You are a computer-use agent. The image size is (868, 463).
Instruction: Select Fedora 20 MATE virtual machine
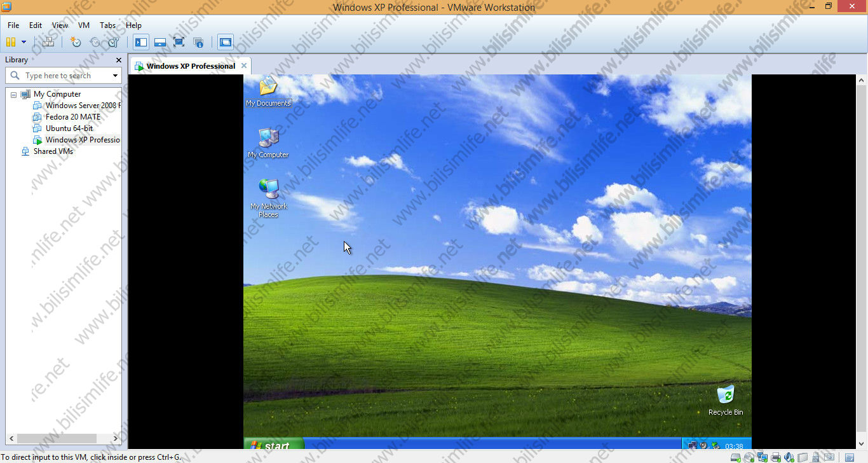72,117
